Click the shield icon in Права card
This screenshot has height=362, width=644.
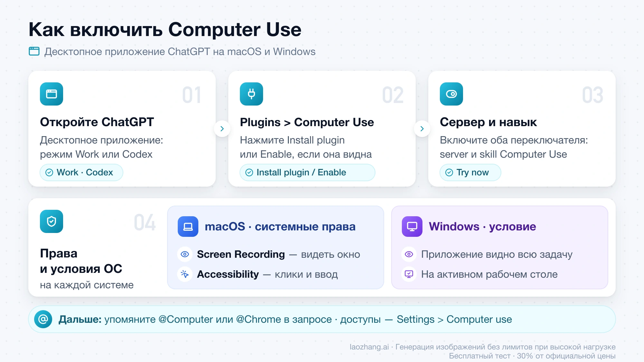52,221
